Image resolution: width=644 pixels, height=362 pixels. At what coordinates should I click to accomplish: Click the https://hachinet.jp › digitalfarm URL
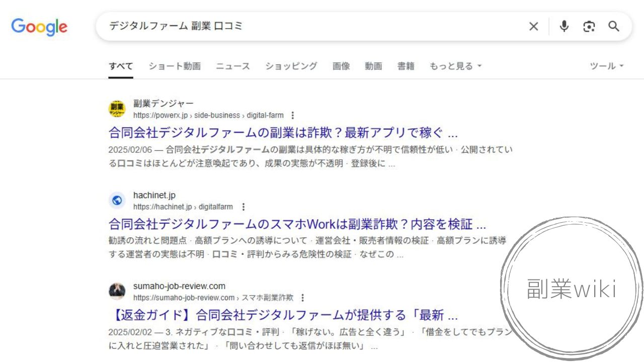coord(183,207)
